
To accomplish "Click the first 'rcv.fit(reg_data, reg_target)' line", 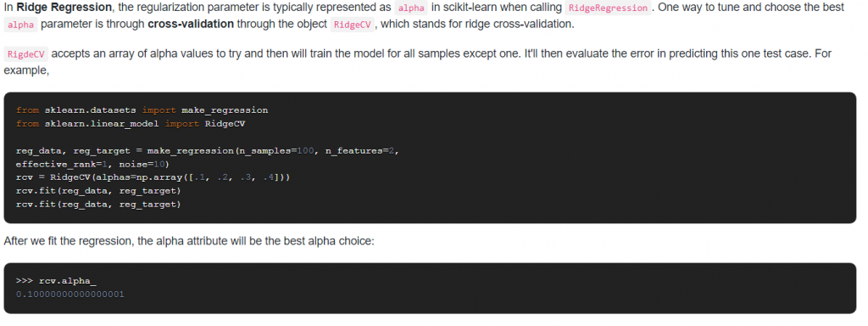I will [98, 191].
